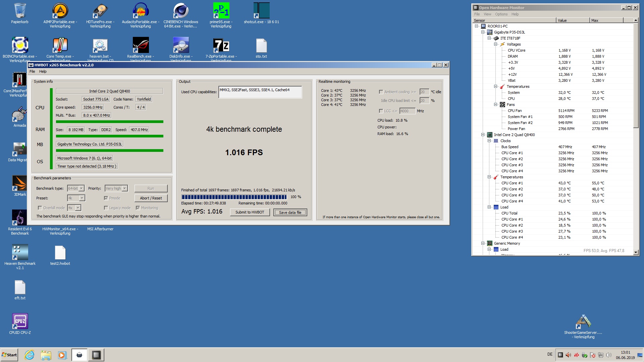Toggle Overkill mode checkbox
Viewport: 644px width, 362px height.
40,208
